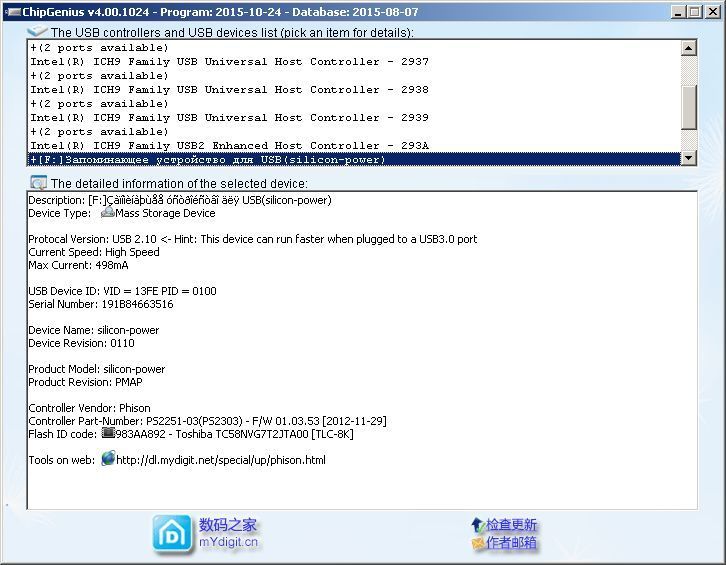Click Product Model: silicon-power line
This screenshot has height=565, width=726.
[x=97, y=369]
